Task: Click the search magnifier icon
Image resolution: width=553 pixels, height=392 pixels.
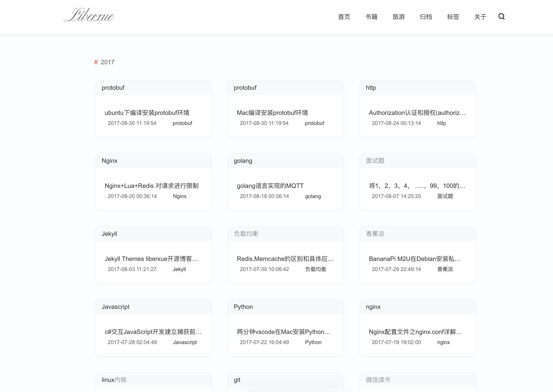Action: pos(501,17)
